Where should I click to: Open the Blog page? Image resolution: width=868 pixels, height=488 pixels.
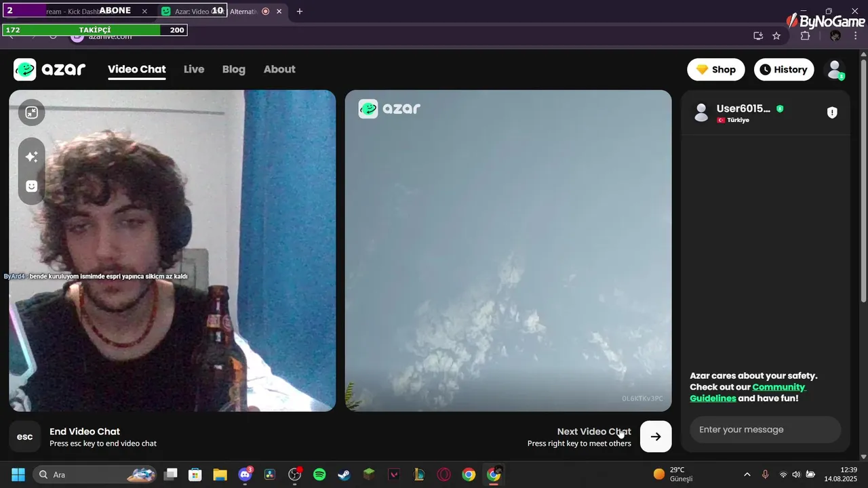pyautogui.click(x=234, y=69)
